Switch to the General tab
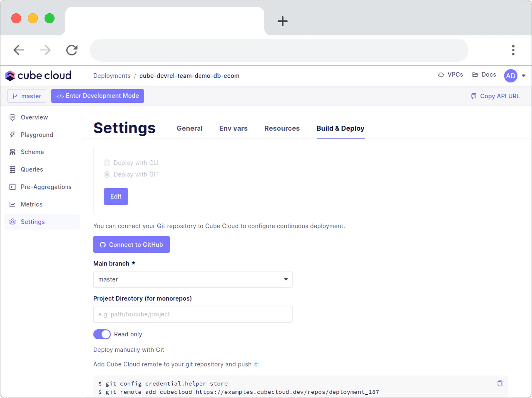 pyautogui.click(x=190, y=128)
